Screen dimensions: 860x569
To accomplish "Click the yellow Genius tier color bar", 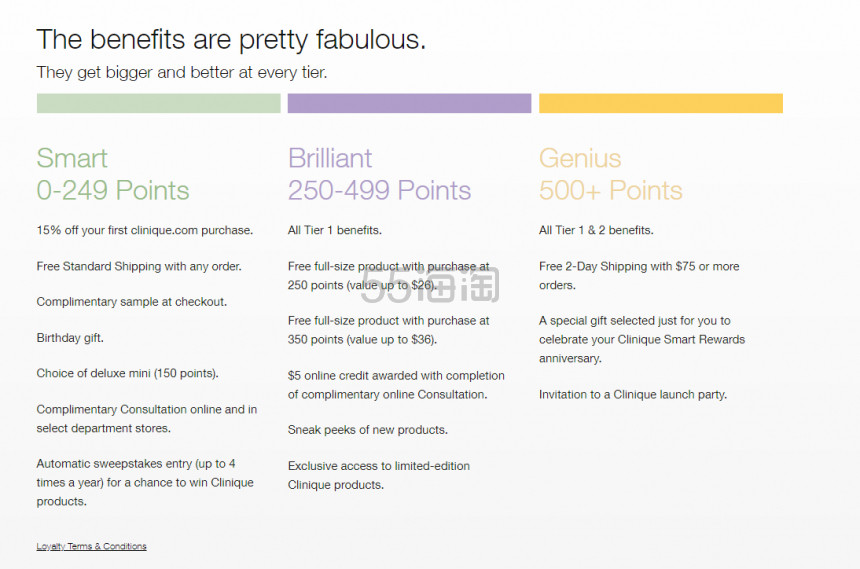I will (661, 103).
